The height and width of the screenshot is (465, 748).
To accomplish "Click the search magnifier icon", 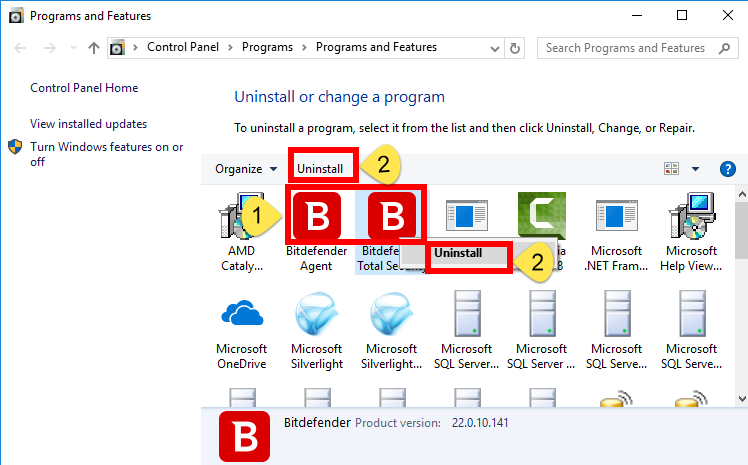I will click(725, 48).
